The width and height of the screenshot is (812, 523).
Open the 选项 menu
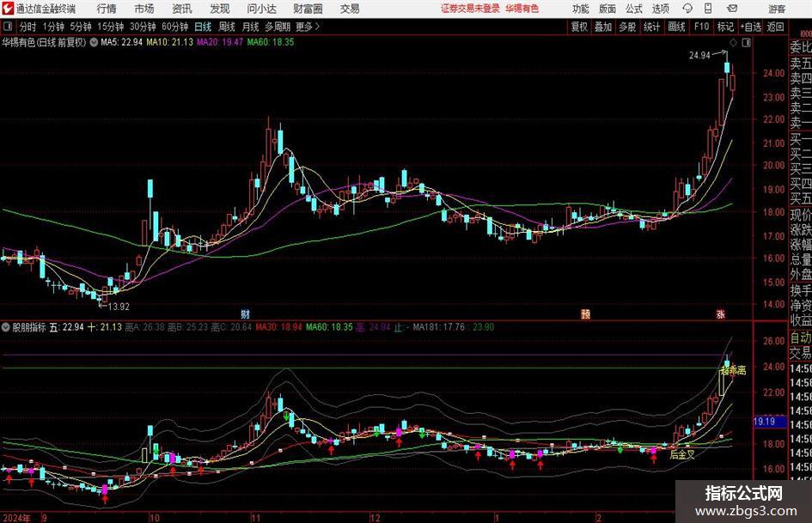[x=660, y=9]
